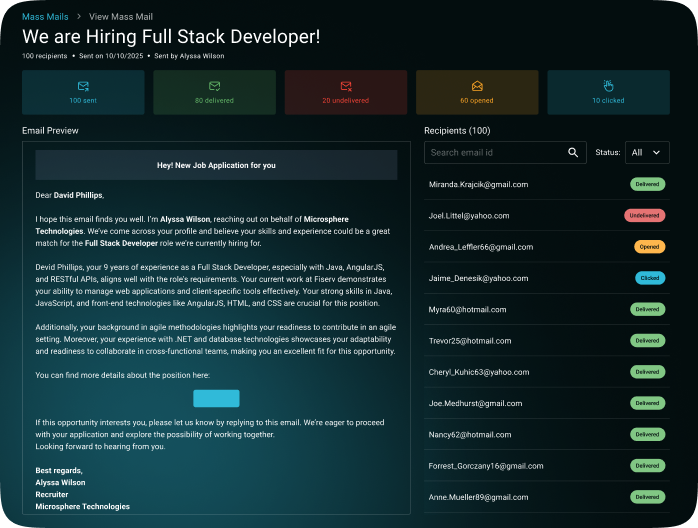Click recipient Andrea_Leffler66@gmail.com

coord(481,247)
